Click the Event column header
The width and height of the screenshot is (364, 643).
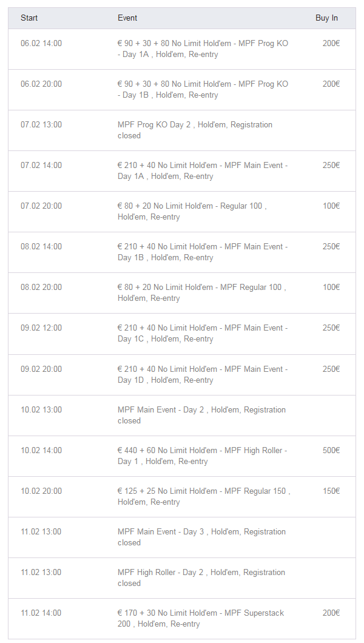[x=127, y=18]
